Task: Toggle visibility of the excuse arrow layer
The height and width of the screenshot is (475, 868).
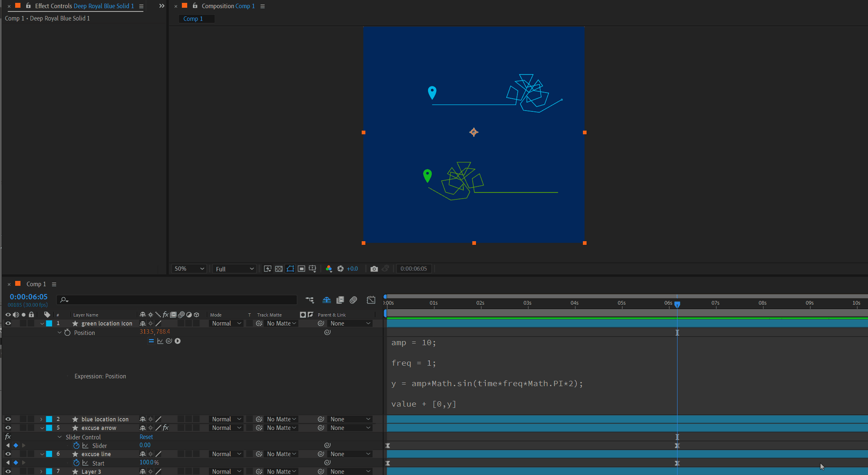Action: tap(8, 427)
